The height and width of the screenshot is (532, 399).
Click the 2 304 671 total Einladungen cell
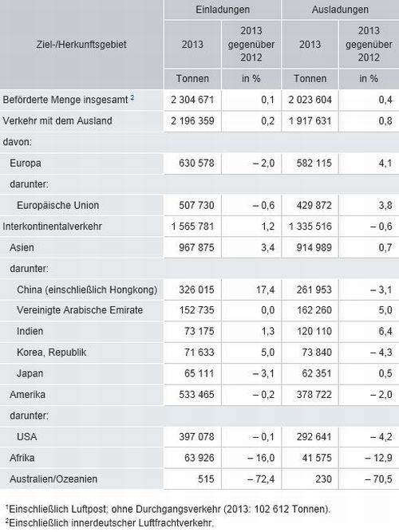point(192,100)
